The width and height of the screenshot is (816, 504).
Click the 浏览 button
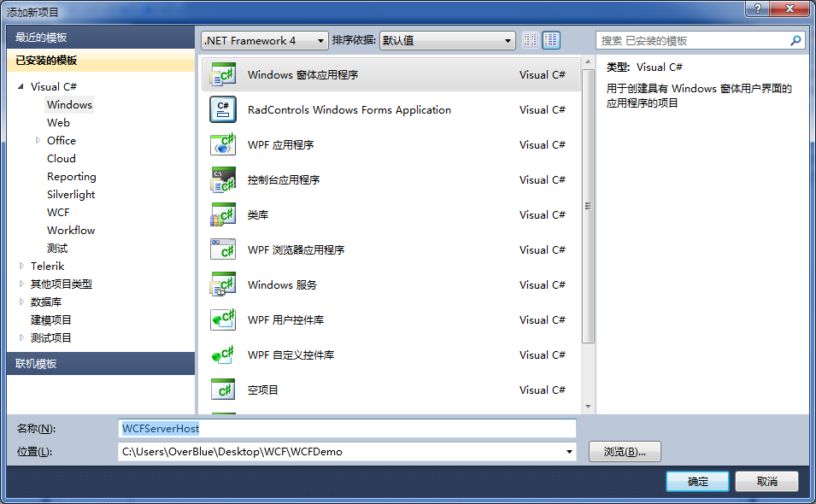(625, 451)
